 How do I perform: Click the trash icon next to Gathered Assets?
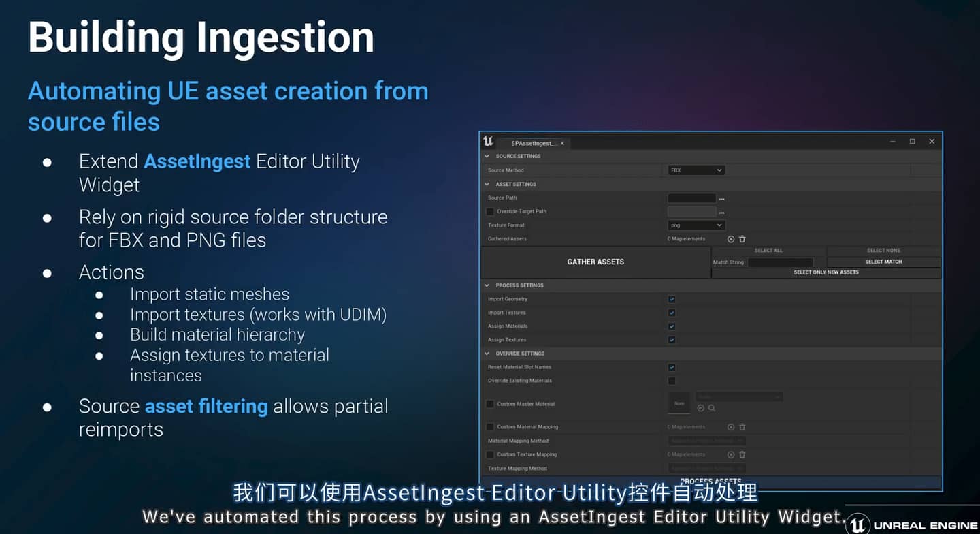(x=742, y=239)
